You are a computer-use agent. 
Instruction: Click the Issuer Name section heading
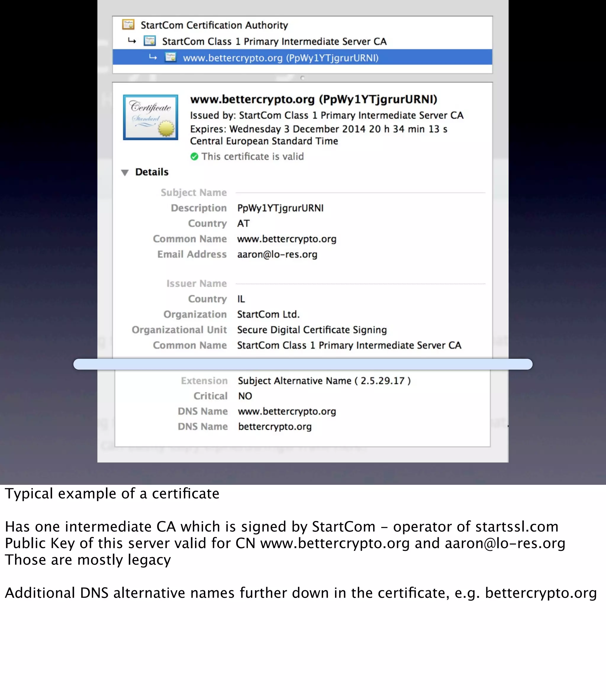[196, 283]
